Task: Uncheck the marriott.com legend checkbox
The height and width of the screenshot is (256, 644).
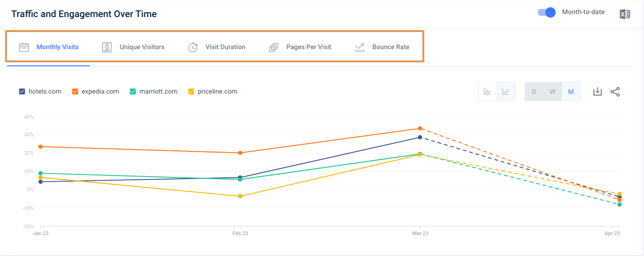Action: 133,91
